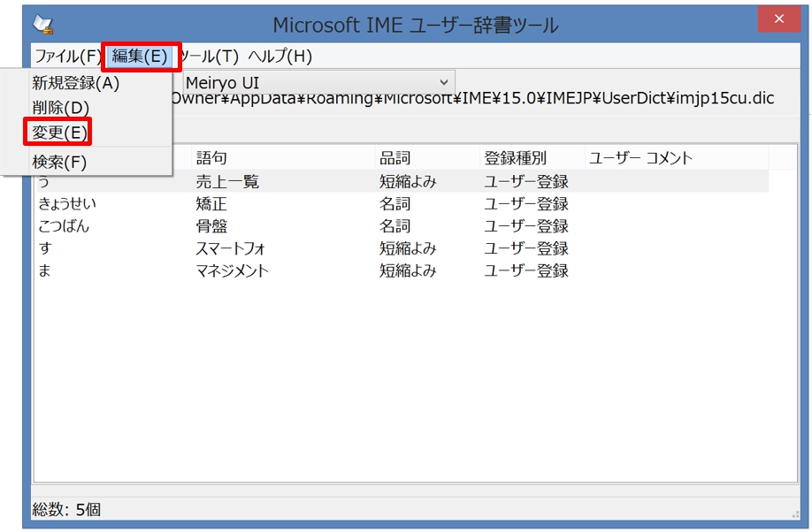Open the ファイル(F) menu
Viewport: 812px width, 532px height.
click(67, 56)
